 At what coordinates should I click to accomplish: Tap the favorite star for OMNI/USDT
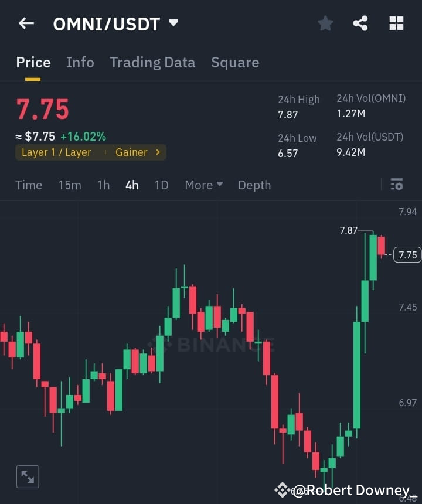pyautogui.click(x=325, y=23)
